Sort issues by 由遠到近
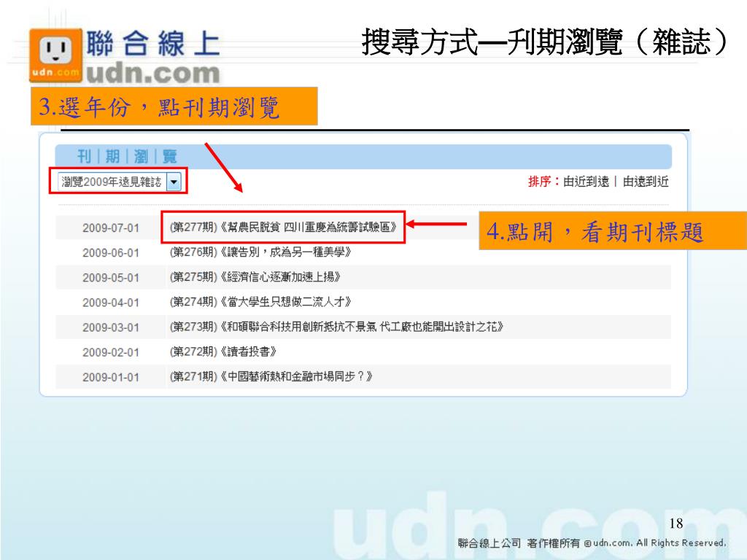747x560 pixels. coord(646,182)
